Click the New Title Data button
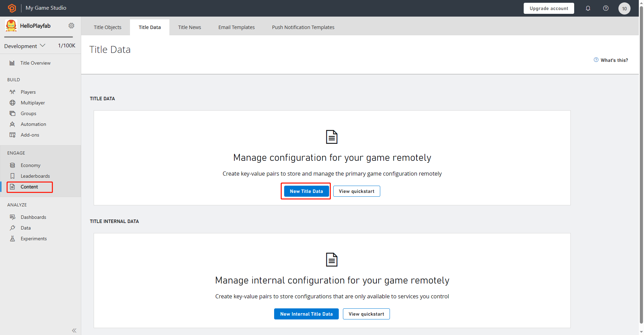Image resolution: width=644 pixels, height=335 pixels. pos(306,191)
